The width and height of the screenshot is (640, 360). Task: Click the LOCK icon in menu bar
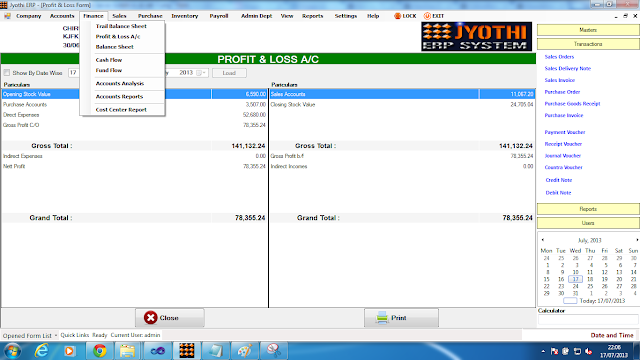pyautogui.click(x=397, y=16)
